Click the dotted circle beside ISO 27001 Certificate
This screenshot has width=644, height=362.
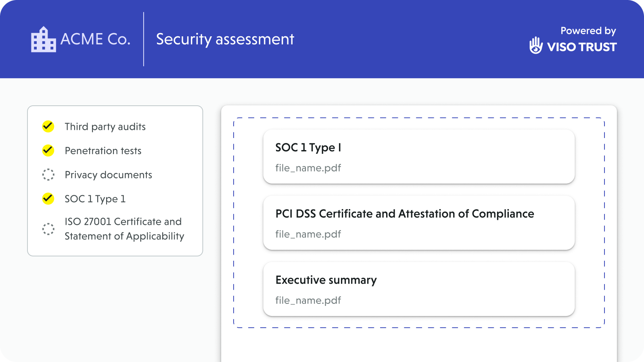[48, 229]
